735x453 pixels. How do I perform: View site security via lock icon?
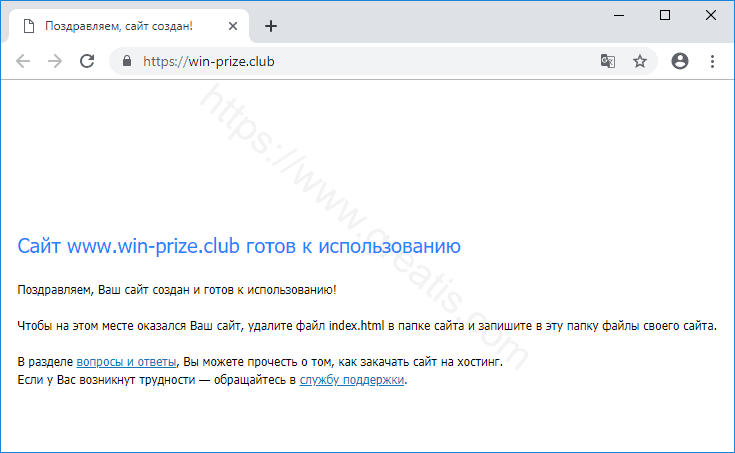pos(127,61)
